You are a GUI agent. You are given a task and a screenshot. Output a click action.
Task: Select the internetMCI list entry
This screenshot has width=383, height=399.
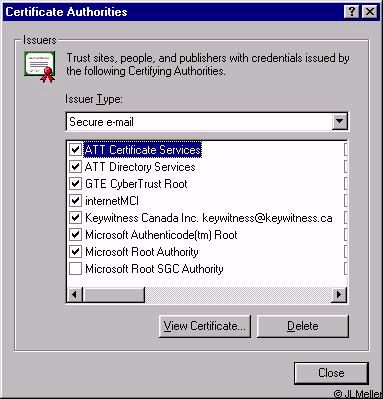tap(112, 201)
